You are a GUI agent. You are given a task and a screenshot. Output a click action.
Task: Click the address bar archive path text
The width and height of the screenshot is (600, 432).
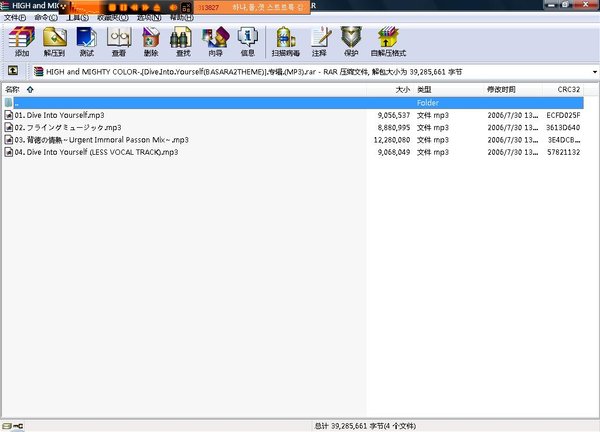pyautogui.click(x=254, y=72)
